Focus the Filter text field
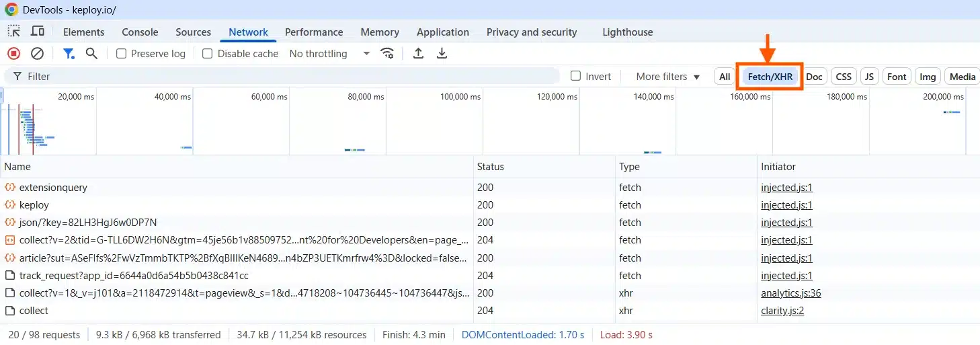The height and width of the screenshot is (345, 980). (x=282, y=76)
